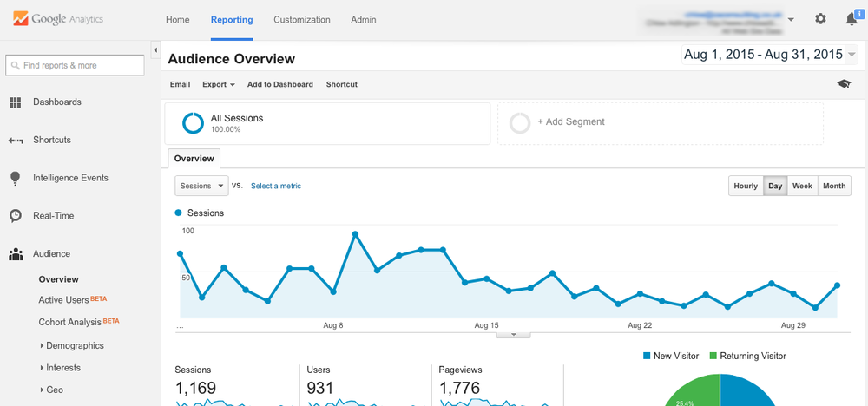The width and height of the screenshot is (868, 406).
Task: Open the Customization tab
Action: [302, 19]
